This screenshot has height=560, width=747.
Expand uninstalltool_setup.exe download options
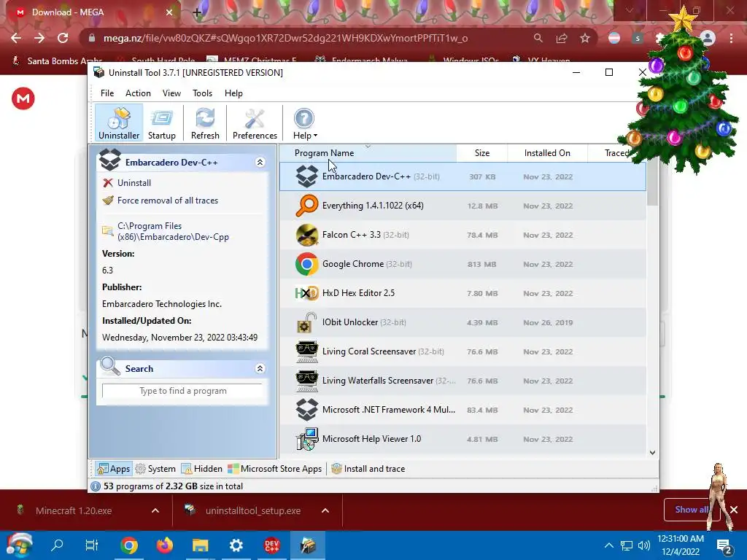[325, 510]
